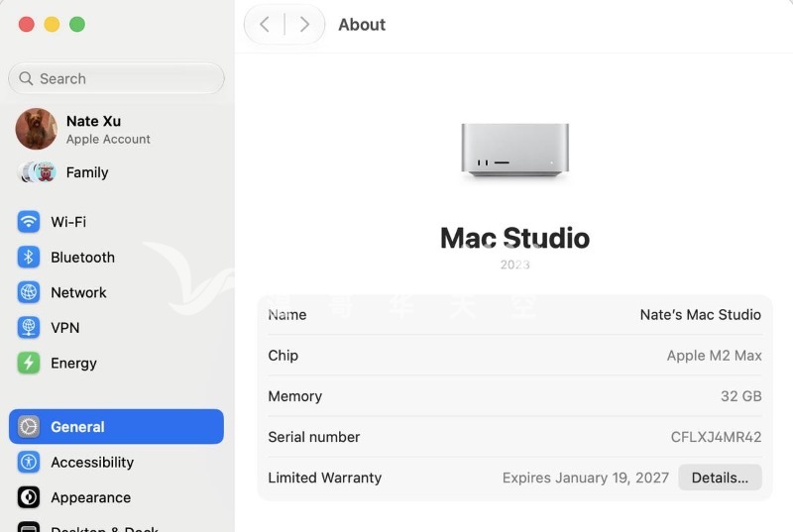The image size is (793, 532).
Task: Click the search magnifier icon
Action: pyautogui.click(x=26, y=78)
